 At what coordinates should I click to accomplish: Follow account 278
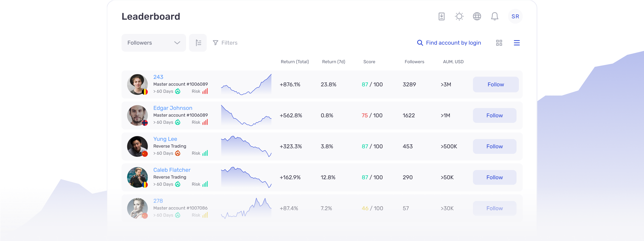click(x=495, y=208)
